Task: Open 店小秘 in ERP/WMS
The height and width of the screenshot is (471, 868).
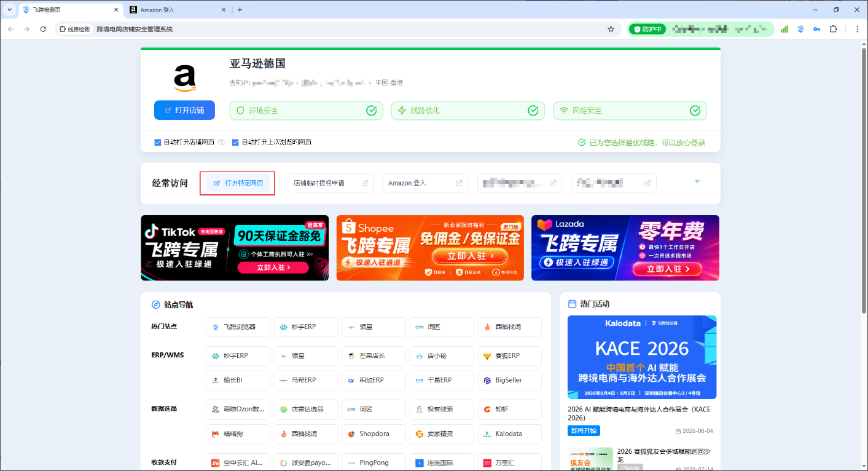Action: (x=442, y=356)
